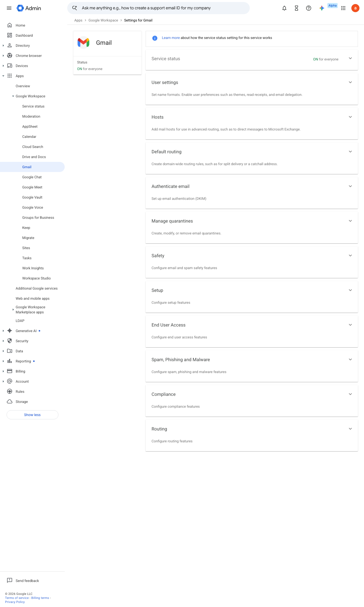Open Google Chat settings in sidebar

pyautogui.click(x=32, y=177)
